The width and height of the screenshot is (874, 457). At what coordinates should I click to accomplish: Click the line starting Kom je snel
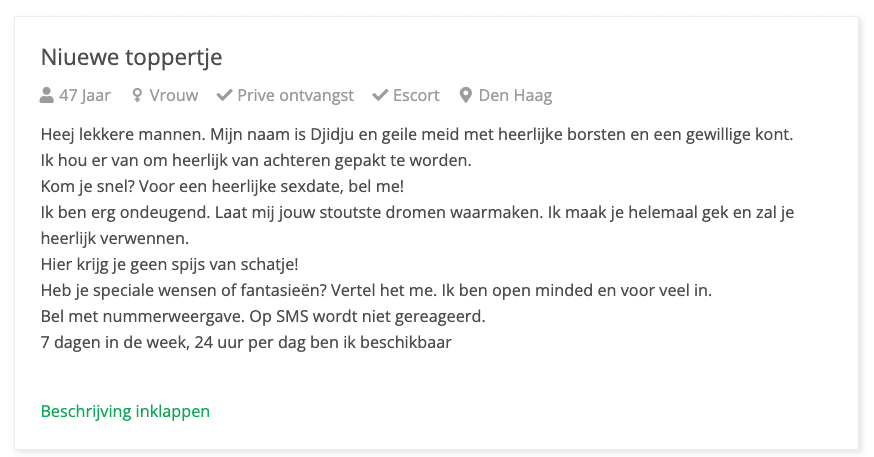(222, 186)
